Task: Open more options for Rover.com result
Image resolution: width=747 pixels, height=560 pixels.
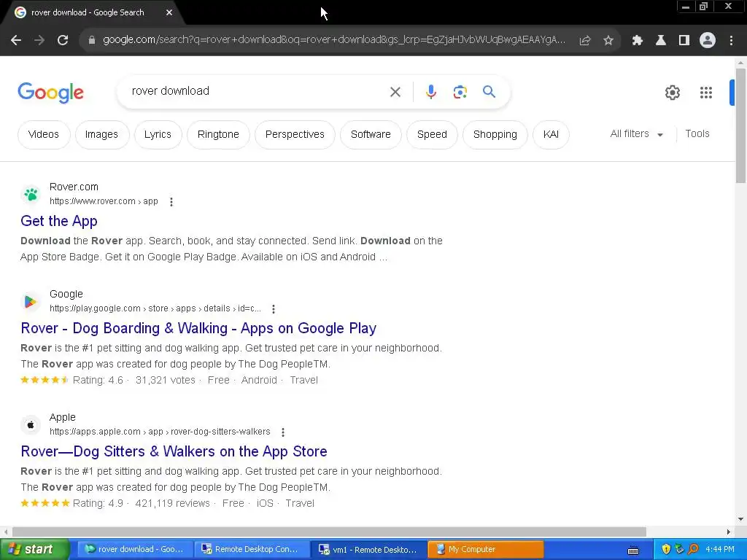Action: 171,202
